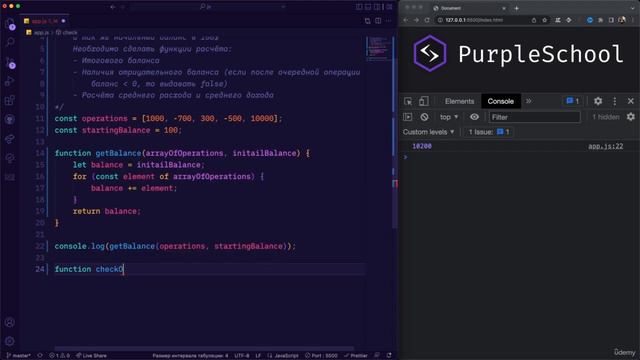Open the Source Control view
640x360 pixels.
point(10,62)
